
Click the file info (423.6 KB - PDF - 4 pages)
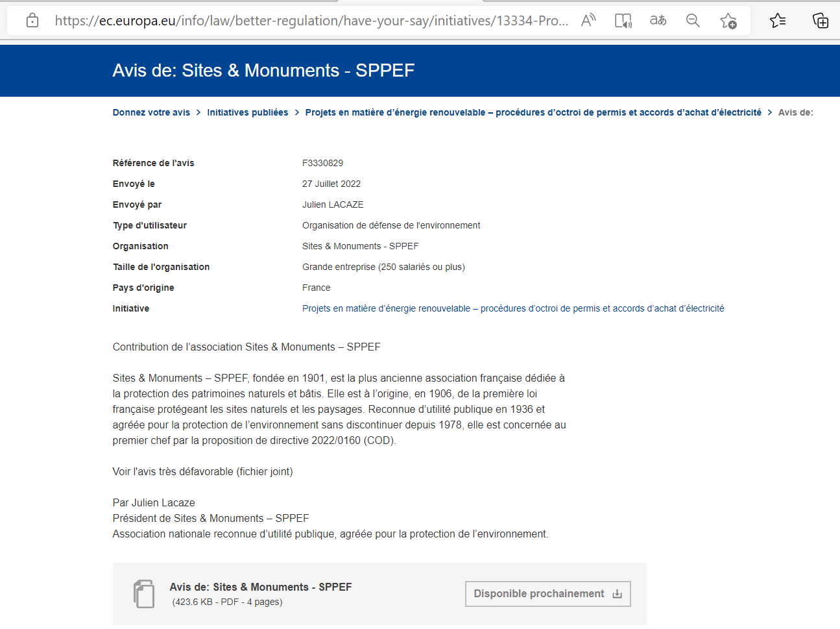(227, 602)
